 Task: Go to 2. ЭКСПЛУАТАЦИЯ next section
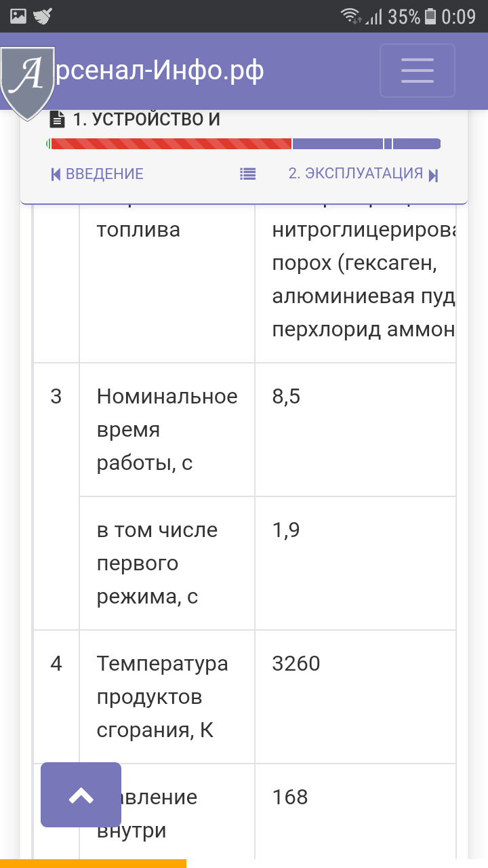[x=355, y=174]
